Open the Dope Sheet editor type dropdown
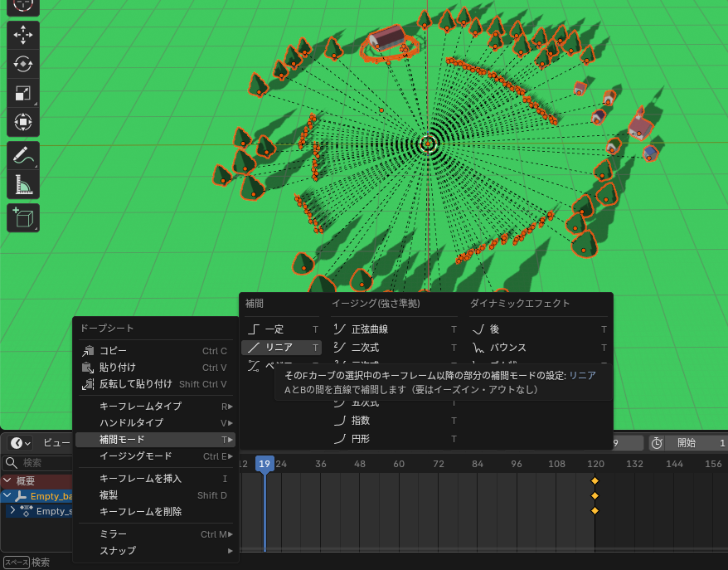 point(20,443)
